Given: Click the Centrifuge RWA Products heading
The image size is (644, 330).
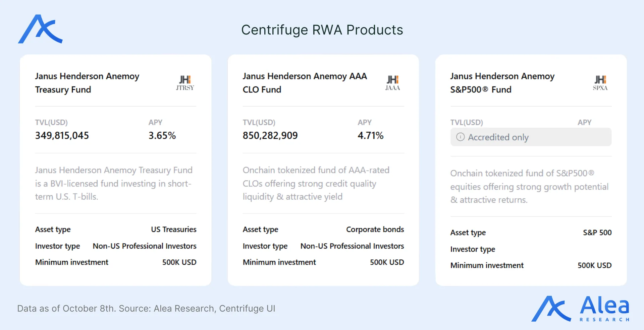Looking at the screenshot, I should 322,30.
